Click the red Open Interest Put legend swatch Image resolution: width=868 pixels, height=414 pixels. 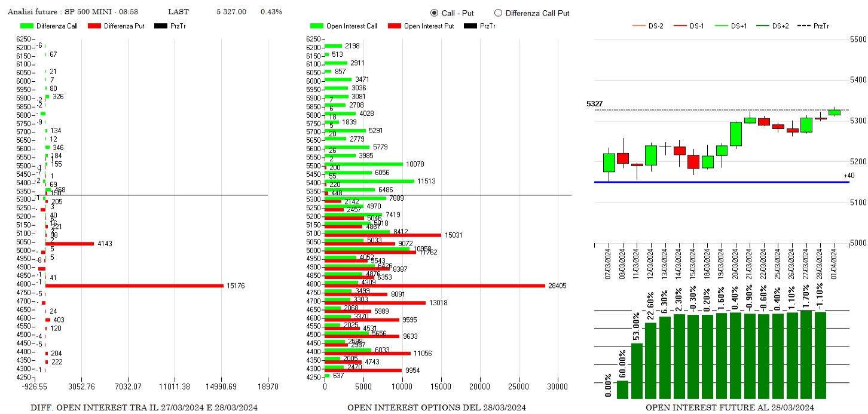coord(395,26)
